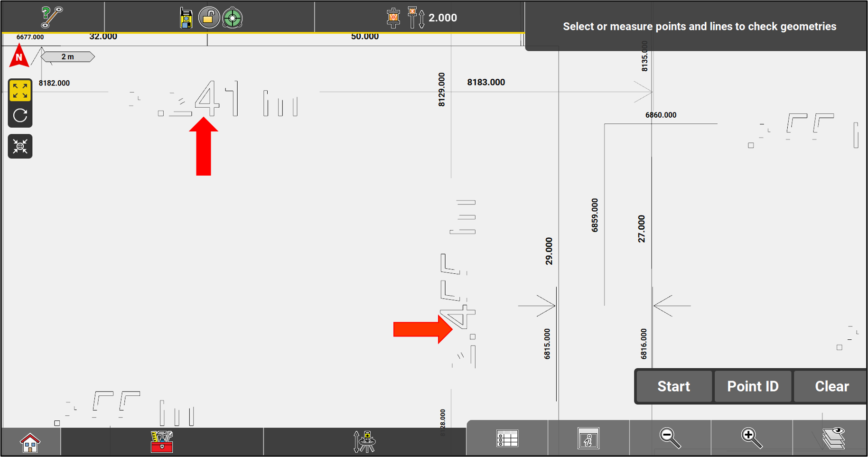Viewport: 868px width, 457px height.
Task: Select the prism reflector icon
Action: [393, 18]
